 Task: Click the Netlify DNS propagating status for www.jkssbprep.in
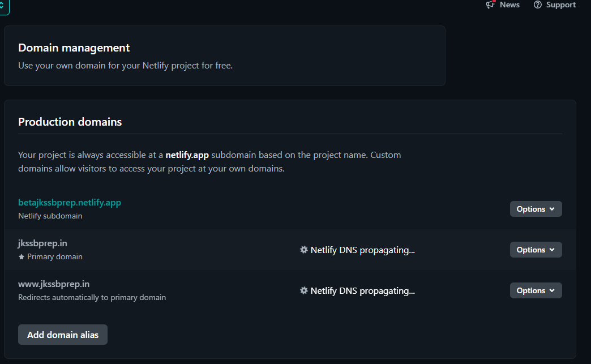tap(357, 290)
